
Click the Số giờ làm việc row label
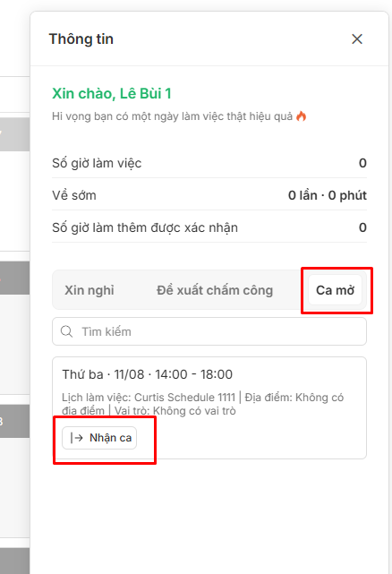click(97, 163)
